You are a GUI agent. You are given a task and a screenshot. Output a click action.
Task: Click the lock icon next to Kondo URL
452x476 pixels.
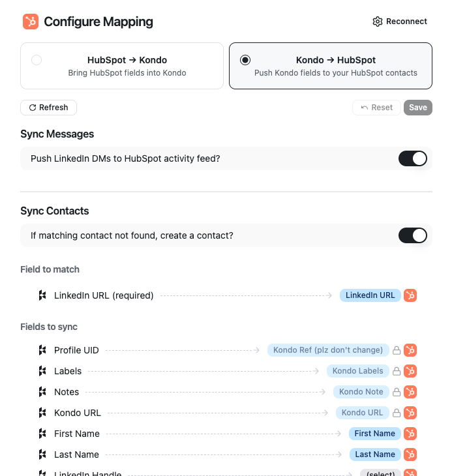click(396, 413)
